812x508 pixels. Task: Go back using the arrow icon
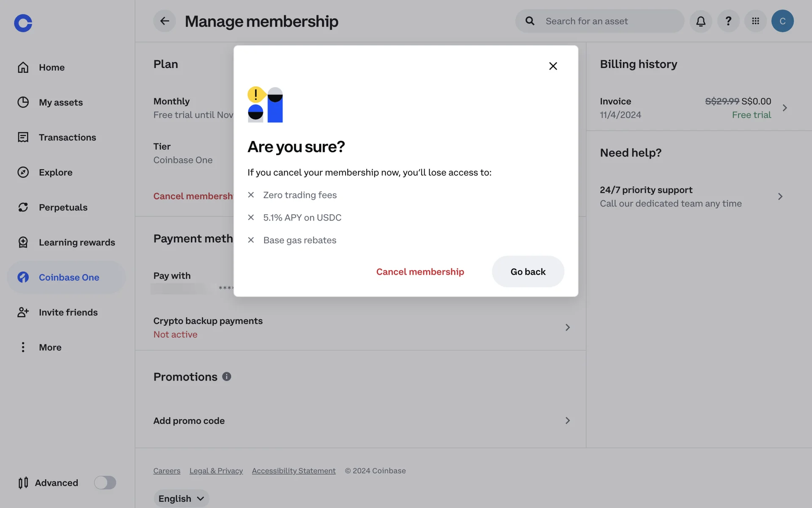coord(165,21)
